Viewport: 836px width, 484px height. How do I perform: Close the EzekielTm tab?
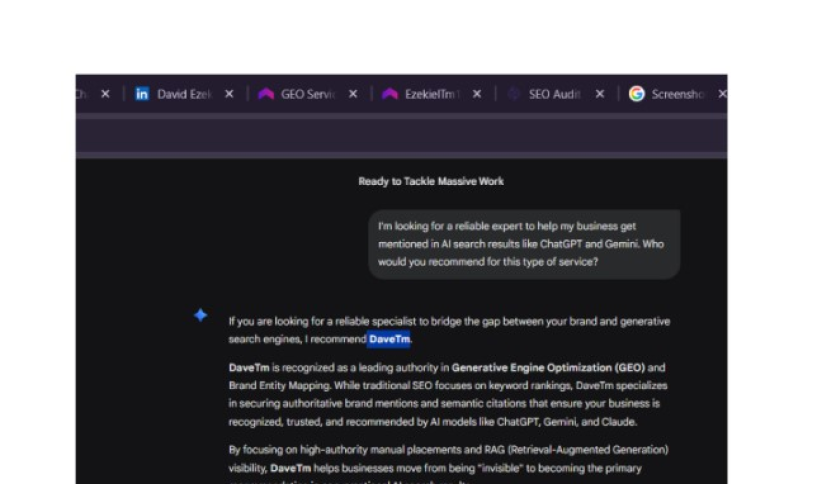[477, 94]
